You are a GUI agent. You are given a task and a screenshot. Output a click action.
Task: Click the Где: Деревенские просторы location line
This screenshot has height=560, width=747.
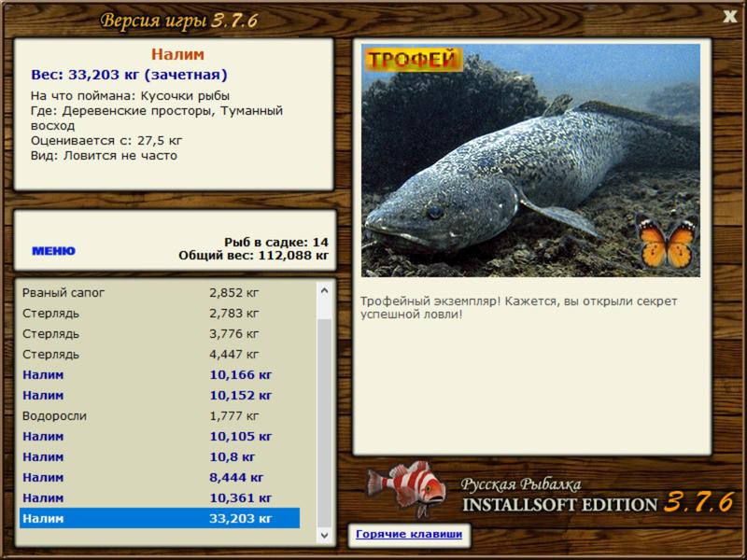(x=157, y=119)
